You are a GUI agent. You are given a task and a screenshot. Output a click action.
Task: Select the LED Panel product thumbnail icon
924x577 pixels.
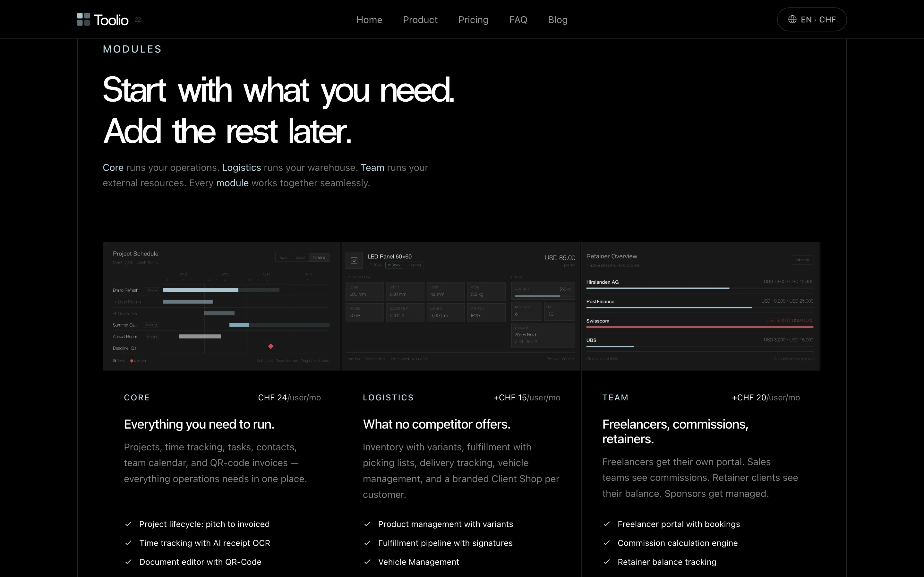354,260
